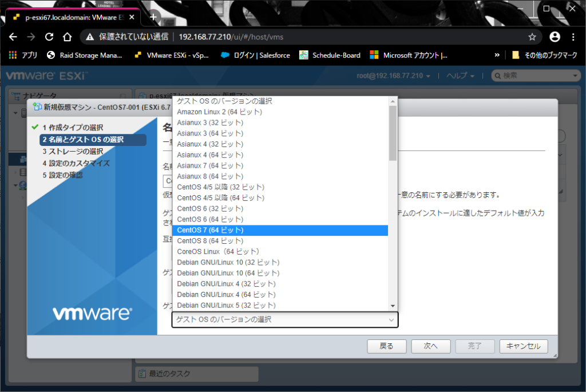Click the 戻る back button
The image size is (586, 392).
386,346
